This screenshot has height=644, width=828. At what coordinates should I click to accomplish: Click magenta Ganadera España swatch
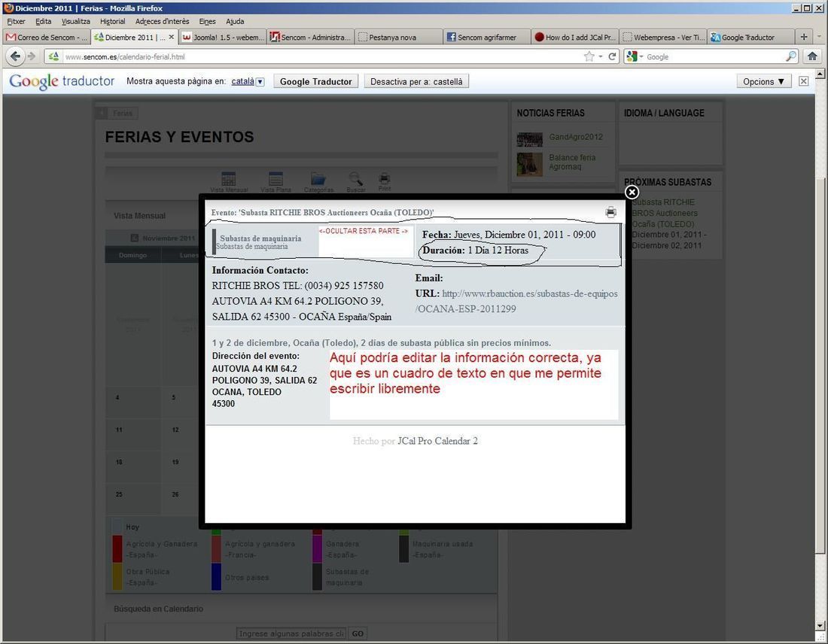pos(317,549)
